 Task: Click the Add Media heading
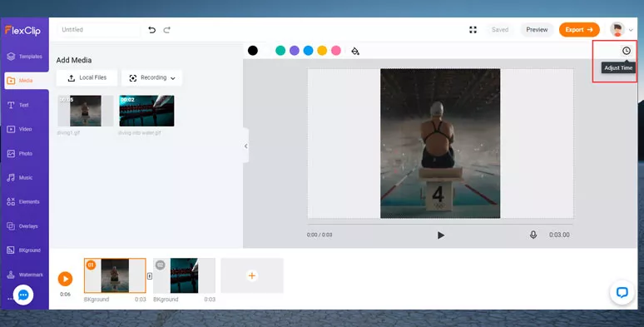[x=74, y=60]
